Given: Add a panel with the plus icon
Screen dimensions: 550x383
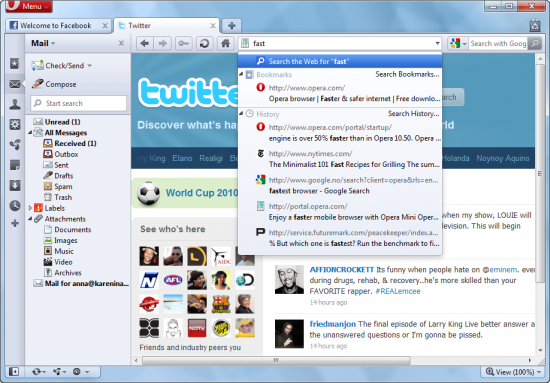Looking at the screenshot, I should click(x=15, y=223).
